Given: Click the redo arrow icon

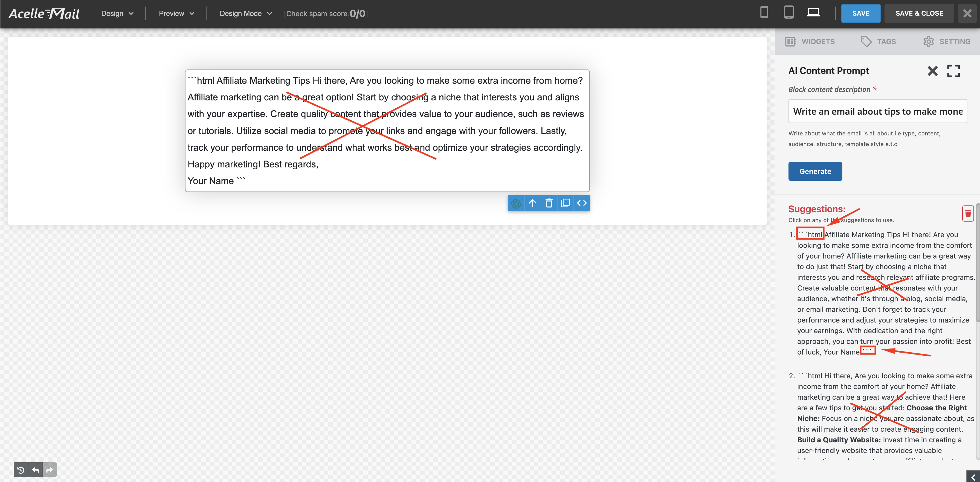Looking at the screenshot, I should click(50, 470).
